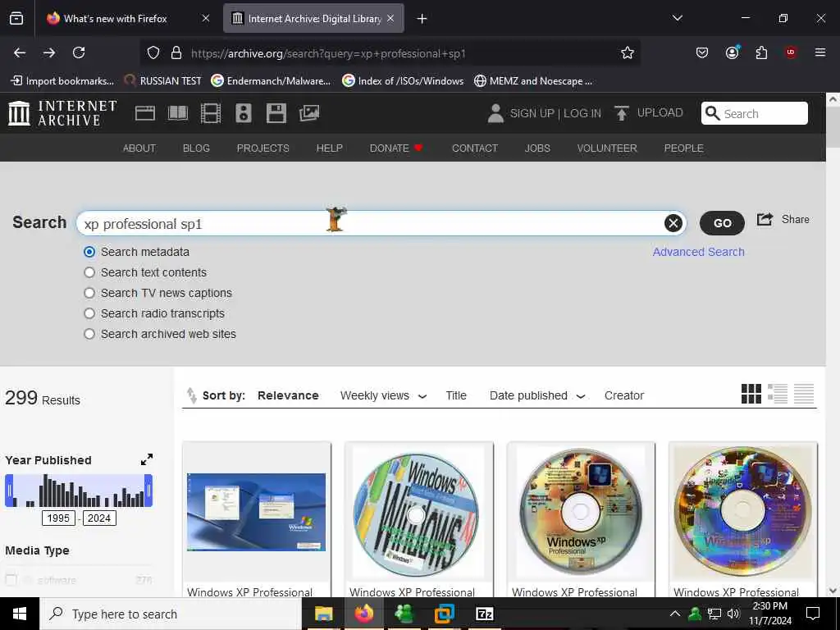Reload the page in Firefox
840x630 pixels.
[79, 52]
